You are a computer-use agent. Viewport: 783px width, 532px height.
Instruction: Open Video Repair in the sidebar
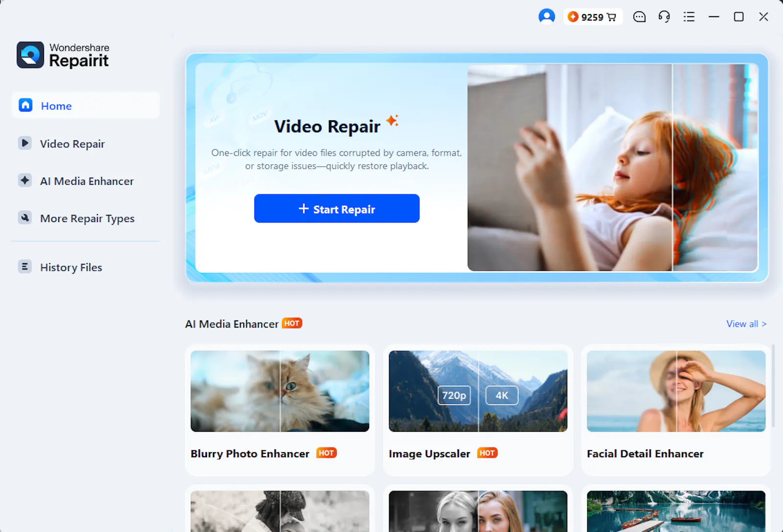tap(86, 143)
